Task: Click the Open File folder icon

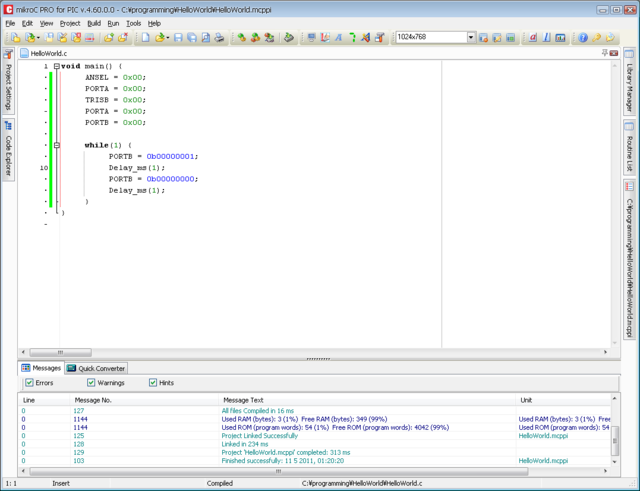Action: tap(160, 38)
